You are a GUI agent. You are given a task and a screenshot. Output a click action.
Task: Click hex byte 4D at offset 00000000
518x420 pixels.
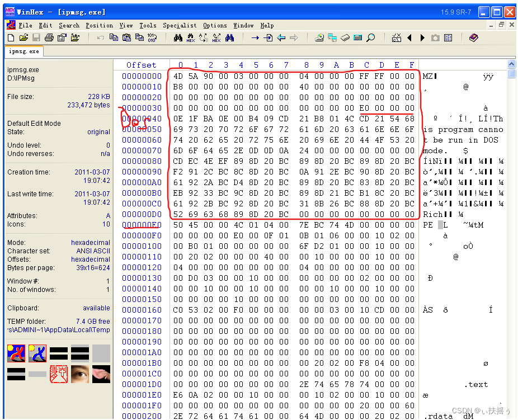point(178,76)
